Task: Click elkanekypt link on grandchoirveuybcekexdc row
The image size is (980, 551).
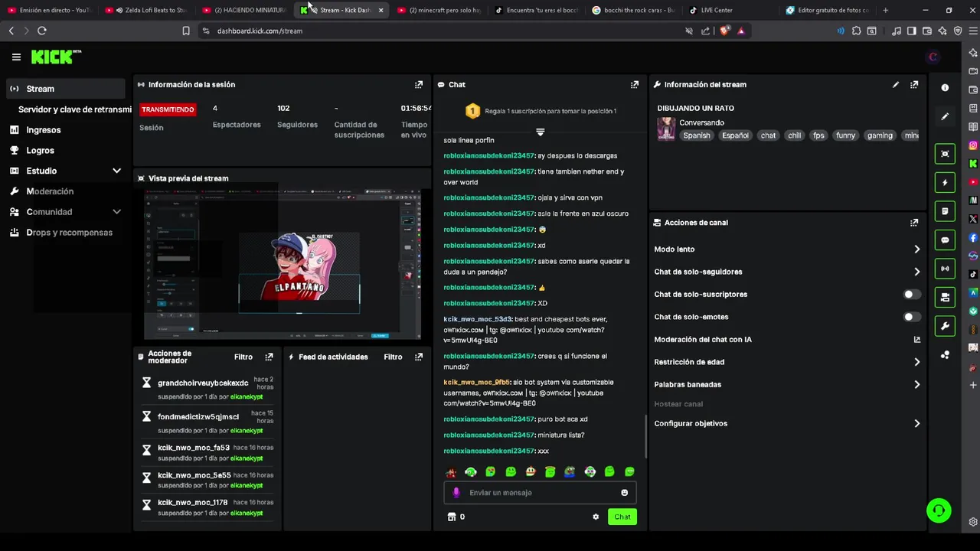Action: coord(247,397)
